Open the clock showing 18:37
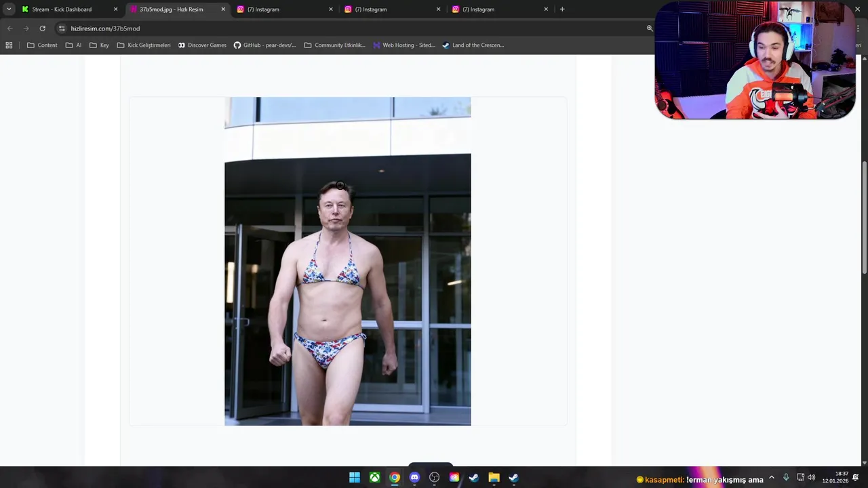Screen dimensions: 868x488 pos(835,477)
